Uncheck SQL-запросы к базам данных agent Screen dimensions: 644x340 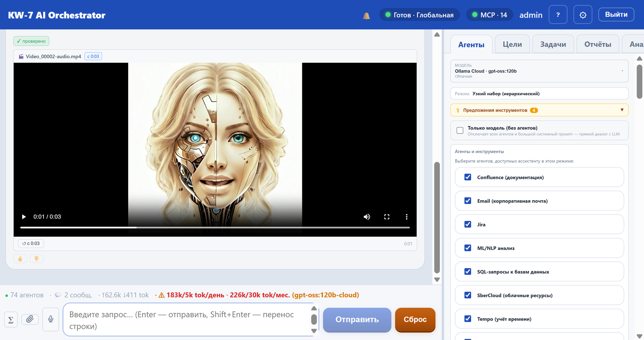click(x=468, y=272)
